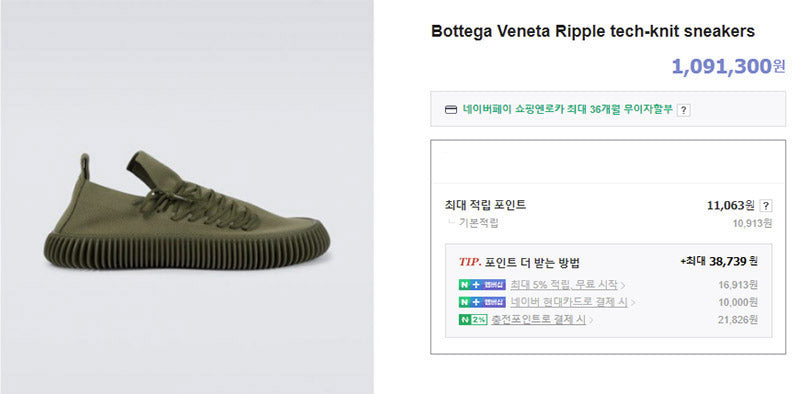Click the question mark beside the 11,063원 points

pos(766,206)
